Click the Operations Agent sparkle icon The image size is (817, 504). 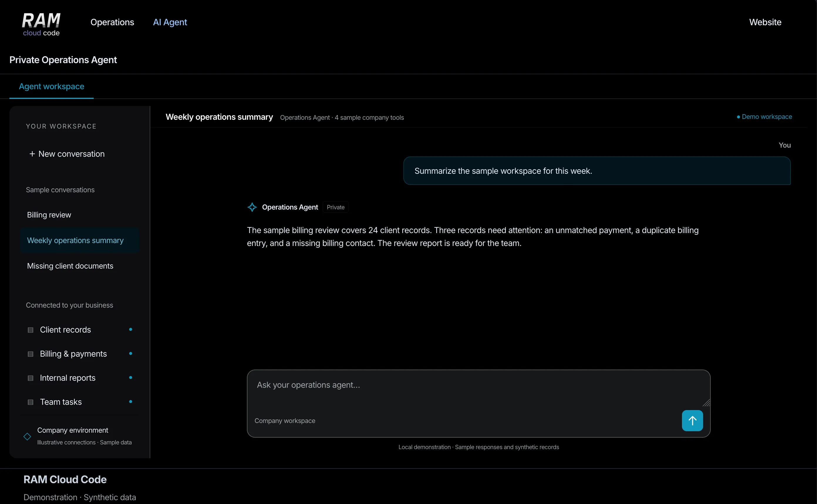(x=252, y=207)
